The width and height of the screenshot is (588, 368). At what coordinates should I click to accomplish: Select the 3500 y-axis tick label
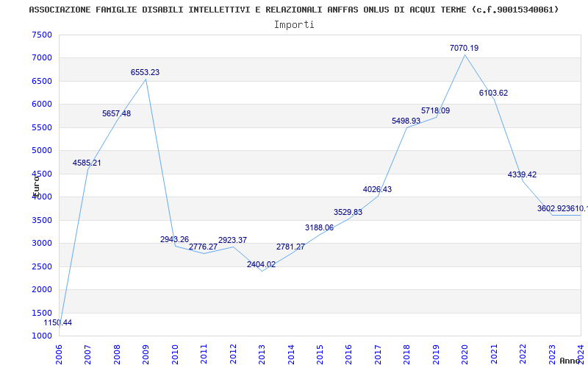[x=42, y=220]
